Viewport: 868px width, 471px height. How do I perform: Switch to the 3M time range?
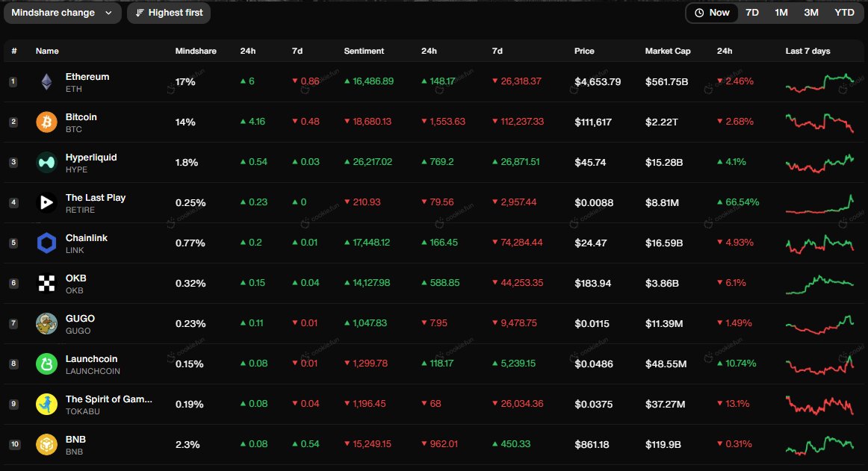coord(811,13)
